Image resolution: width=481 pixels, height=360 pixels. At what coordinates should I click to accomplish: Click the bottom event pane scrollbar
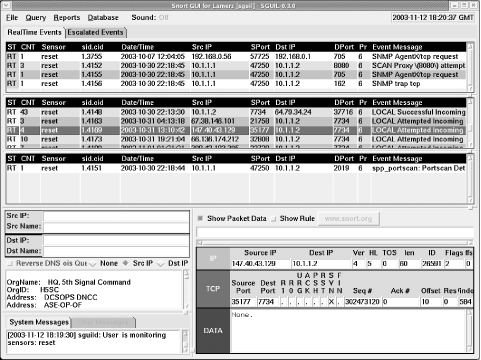click(x=470, y=179)
